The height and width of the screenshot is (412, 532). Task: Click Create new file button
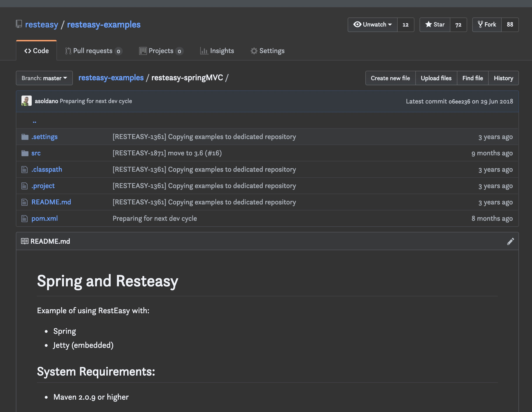[390, 78]
